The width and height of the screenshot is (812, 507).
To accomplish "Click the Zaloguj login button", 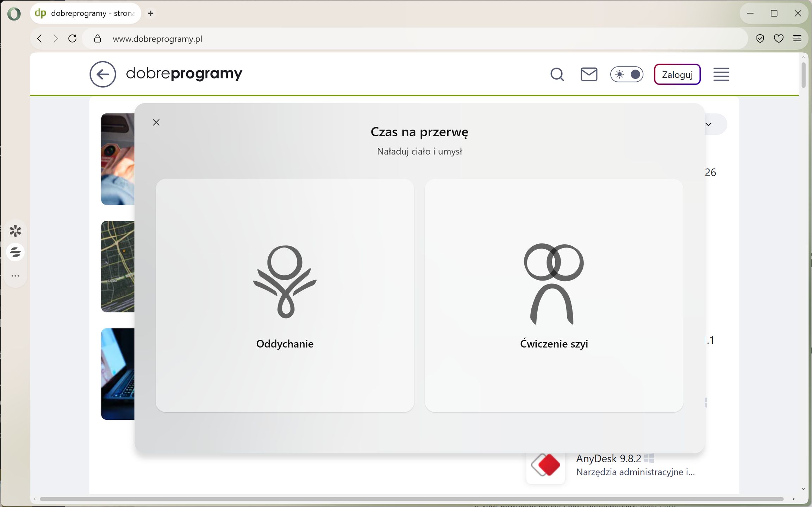I will pos(677,75).
